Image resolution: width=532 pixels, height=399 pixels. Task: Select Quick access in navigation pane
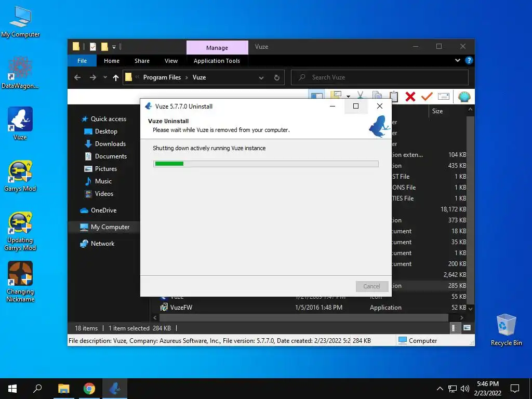(108, 119)
